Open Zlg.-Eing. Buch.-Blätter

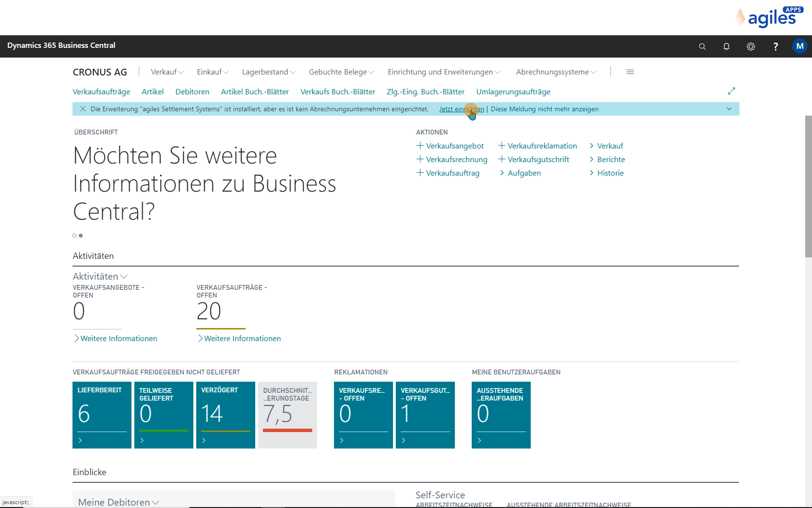[x=425, y=91]
